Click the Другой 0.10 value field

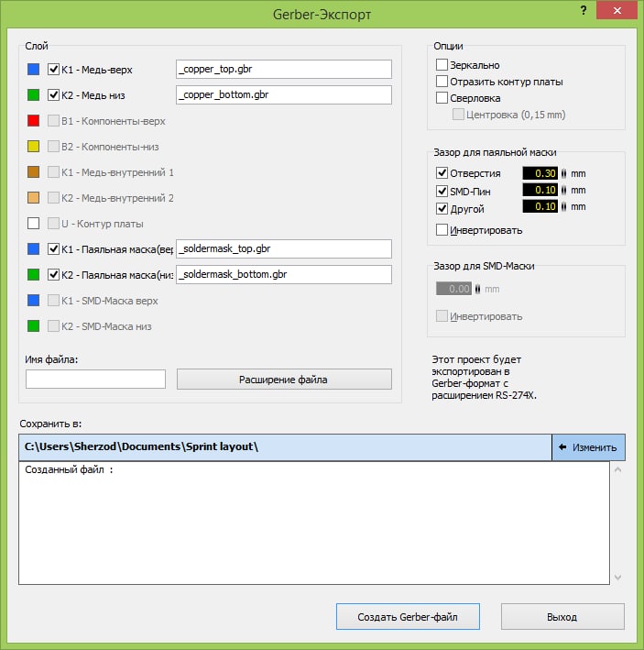click(x=540, y=206)
